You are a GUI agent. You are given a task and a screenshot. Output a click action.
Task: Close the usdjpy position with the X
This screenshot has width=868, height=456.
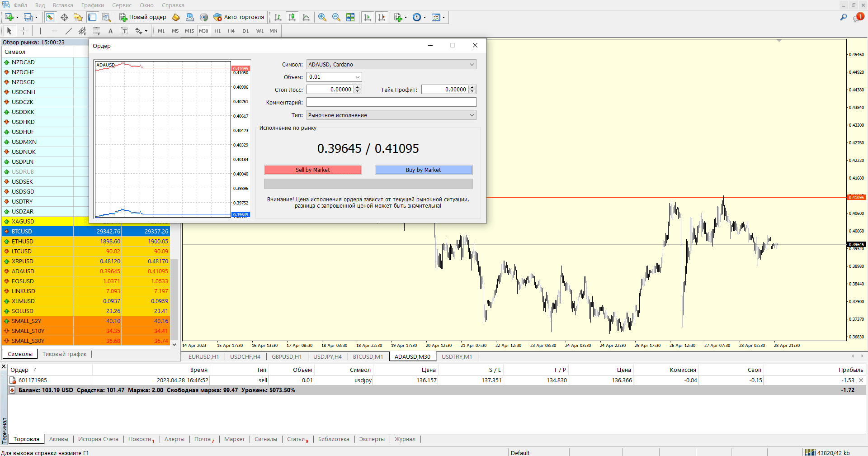coord(861,380)
